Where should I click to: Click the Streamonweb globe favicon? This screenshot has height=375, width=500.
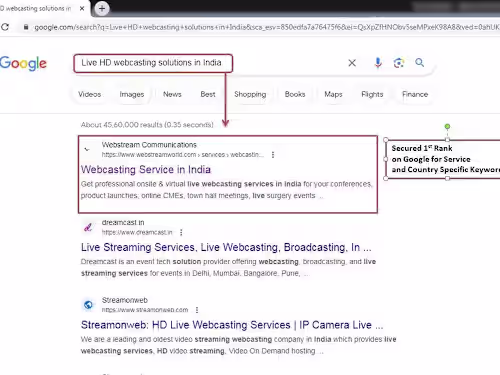coord(88,305)
